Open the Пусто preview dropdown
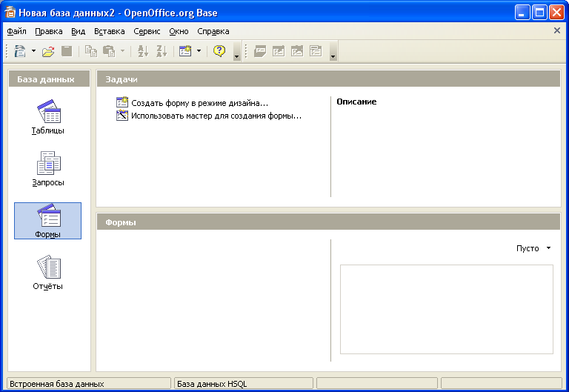The image size is (569, 392). pyautogui.click(x=533, y=249)
